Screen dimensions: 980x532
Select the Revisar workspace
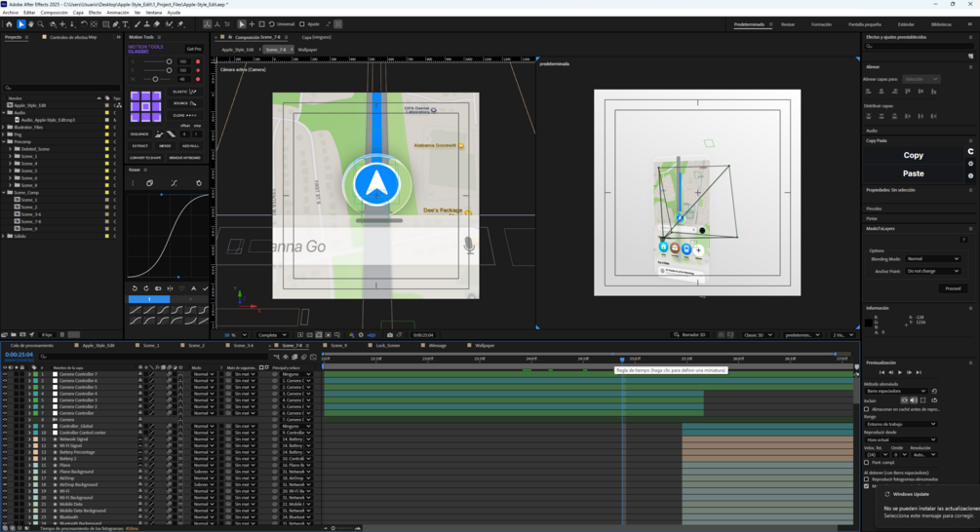tap(788, 24)
